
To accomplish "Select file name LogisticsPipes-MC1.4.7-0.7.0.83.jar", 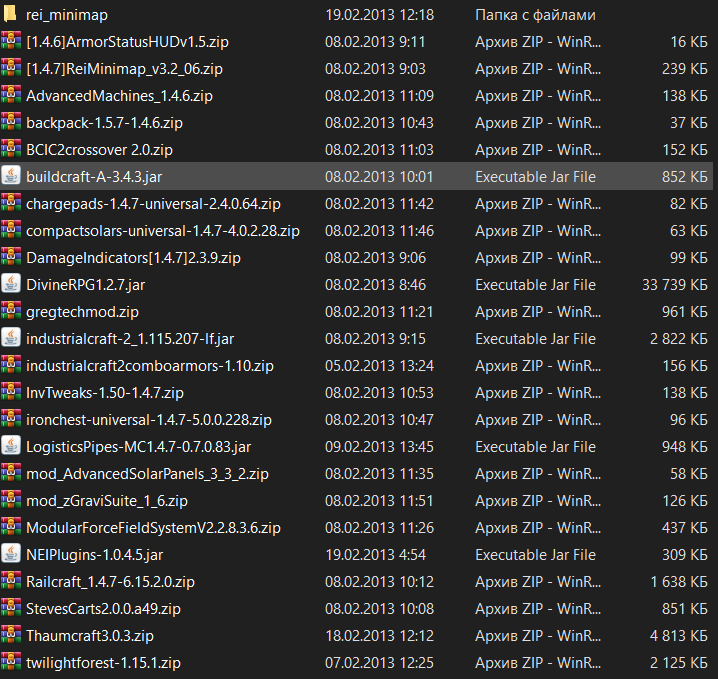I will [x=138, y=447].
